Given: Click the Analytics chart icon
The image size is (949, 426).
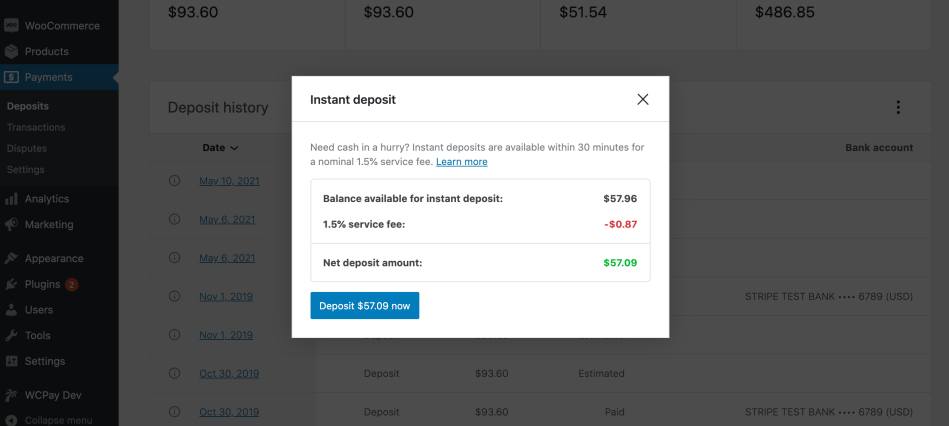Looking at the screenshot, I should (x=11, y=199).
